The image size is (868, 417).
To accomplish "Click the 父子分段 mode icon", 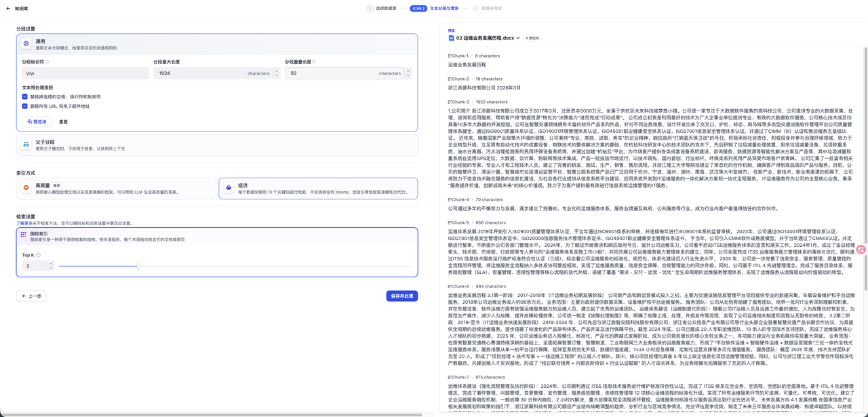I will click(26, 144).
